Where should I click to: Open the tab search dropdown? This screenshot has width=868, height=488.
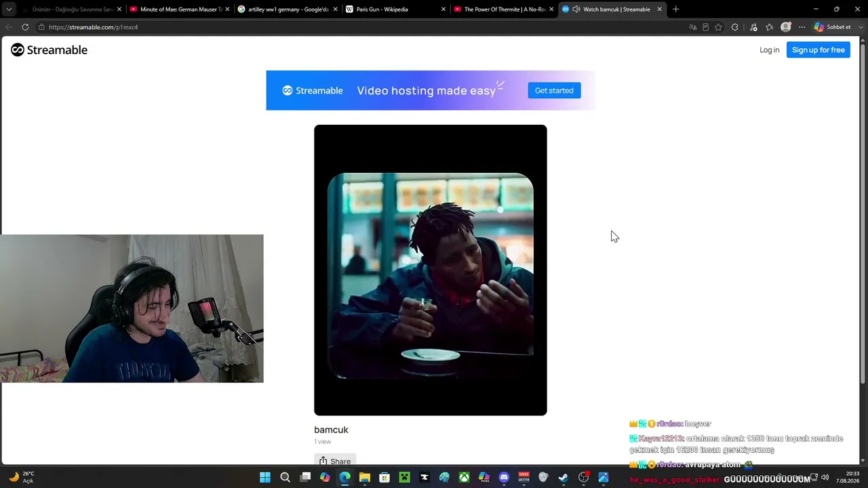9,9
